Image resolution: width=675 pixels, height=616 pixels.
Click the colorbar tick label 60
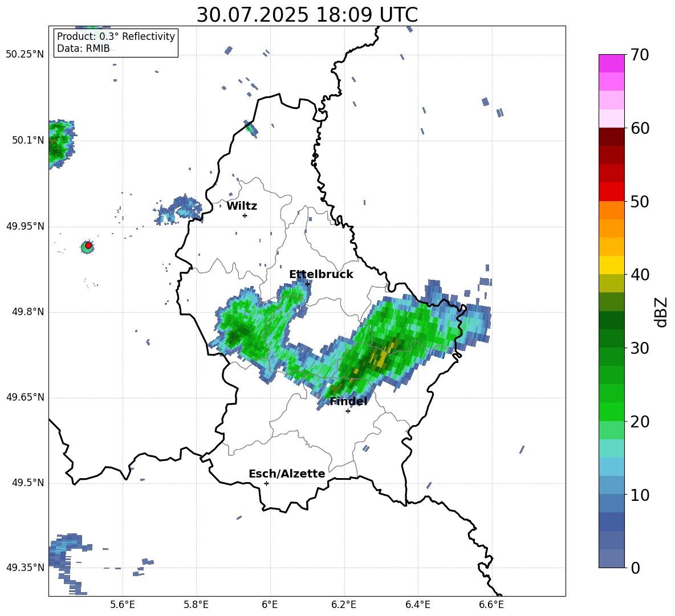click(x=640, y=128)
